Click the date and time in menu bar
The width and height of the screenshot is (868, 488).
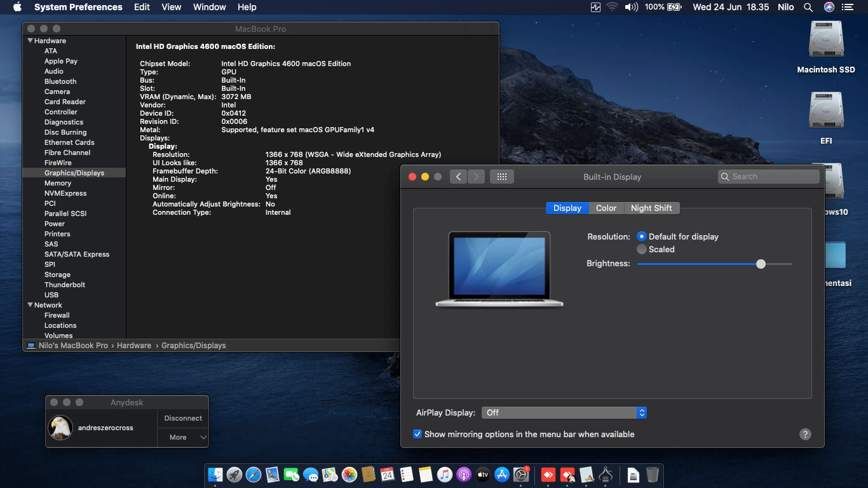pyautogui.click(x=731, y=7)
